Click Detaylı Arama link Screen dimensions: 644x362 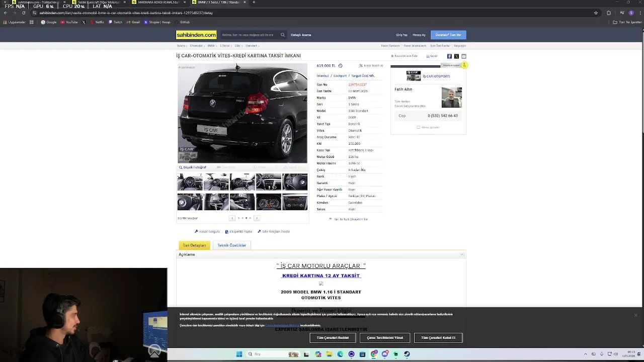click(x=301, y=35)
